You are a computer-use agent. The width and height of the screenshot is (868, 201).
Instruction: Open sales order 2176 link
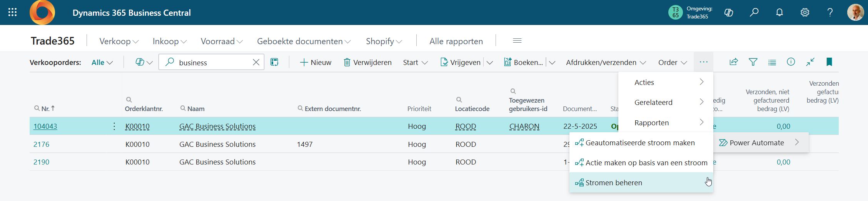click(41, 144)
